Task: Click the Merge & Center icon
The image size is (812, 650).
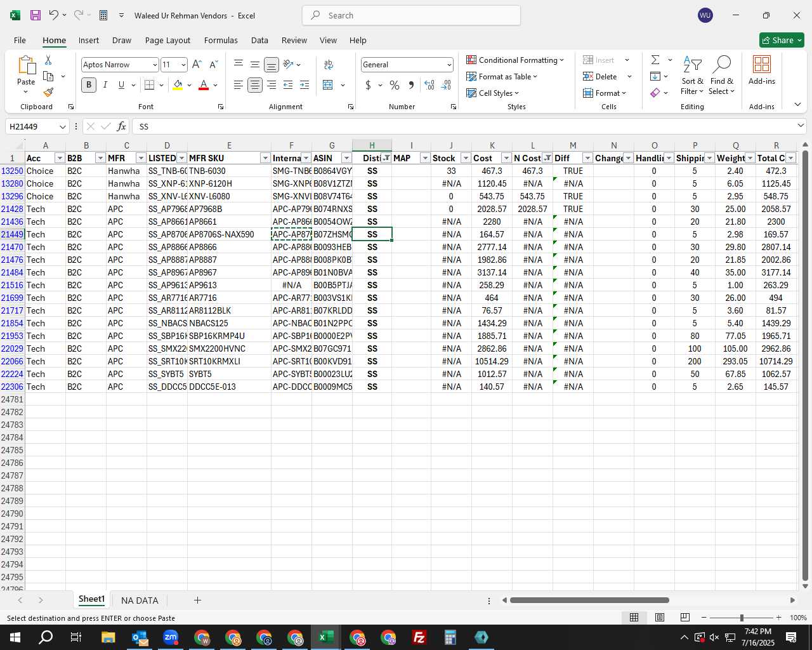Action: click(328, 85)
